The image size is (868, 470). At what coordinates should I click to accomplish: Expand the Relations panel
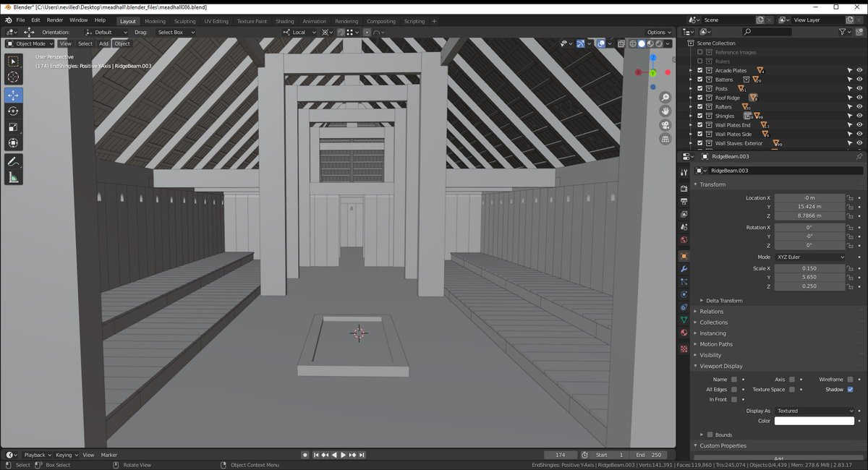click(x=711, y=312)
